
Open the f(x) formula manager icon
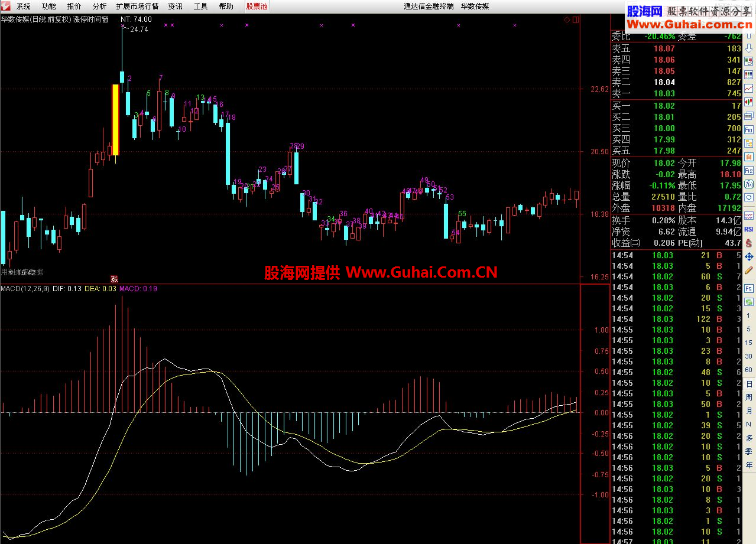[749, 183]
